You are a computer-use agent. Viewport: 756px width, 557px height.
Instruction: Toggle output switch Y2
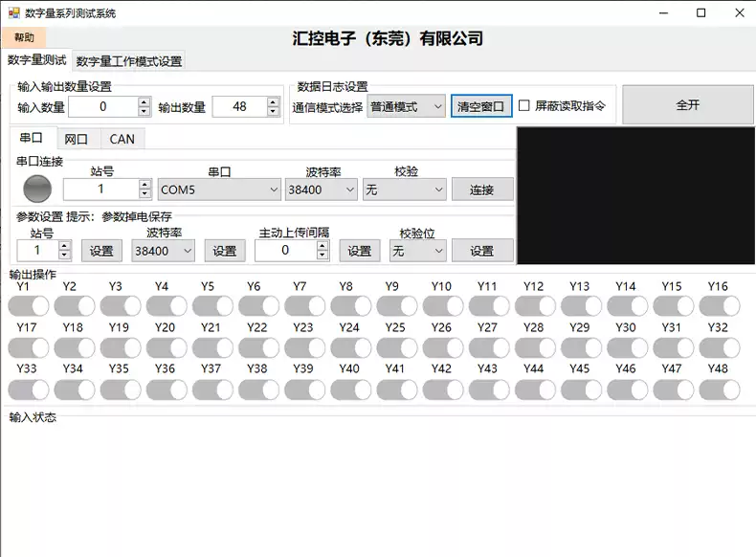(75, 305)
